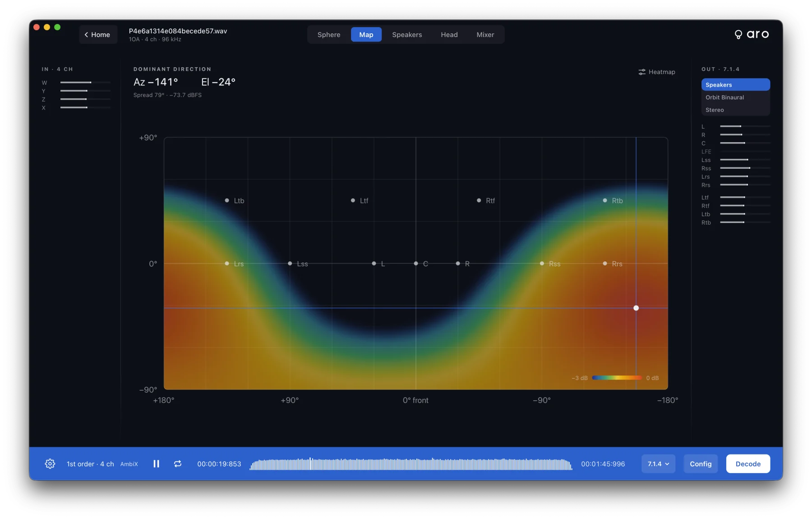The height and width of the screenshot is (519, 812).
Task: Choose Speakers output mode
Action: [x=735, y=85]
